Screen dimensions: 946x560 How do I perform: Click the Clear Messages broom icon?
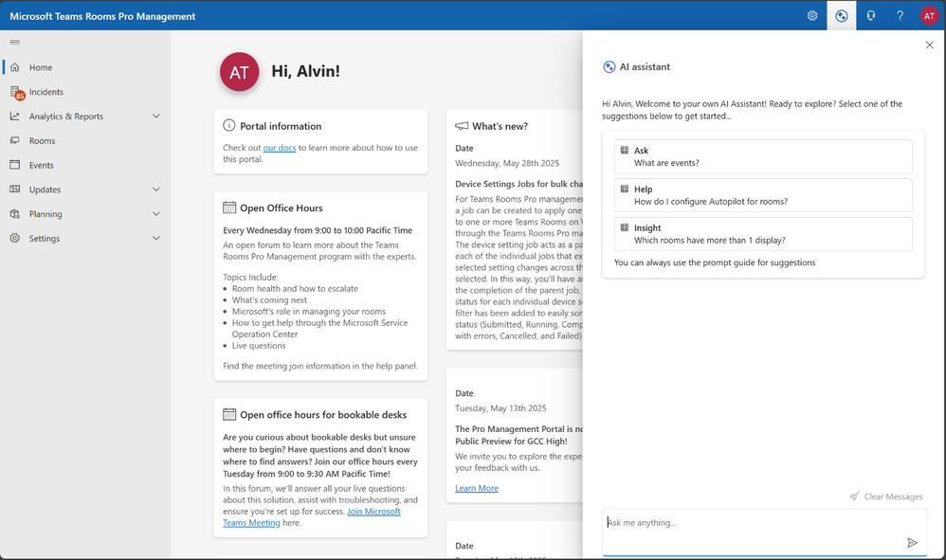pos(854,497)
